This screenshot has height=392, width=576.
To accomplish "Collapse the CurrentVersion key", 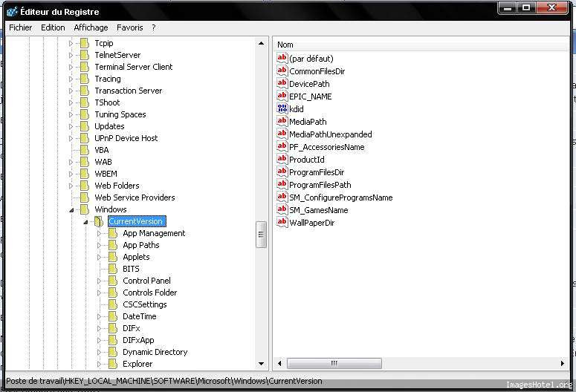I will pyautogui.click(x=85, y=222).
